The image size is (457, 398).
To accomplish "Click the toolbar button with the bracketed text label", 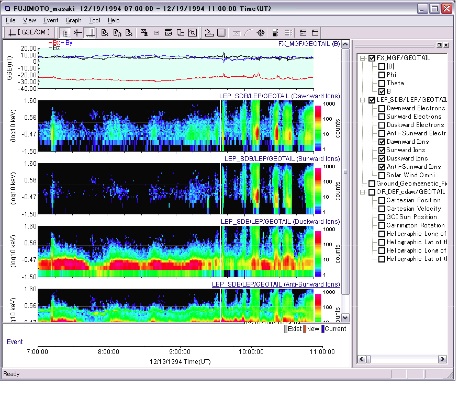I will click(x=29, y=32).
